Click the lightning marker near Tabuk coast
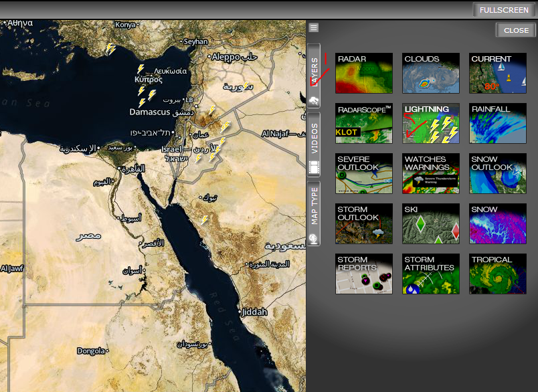 click(x=205, y=220)
